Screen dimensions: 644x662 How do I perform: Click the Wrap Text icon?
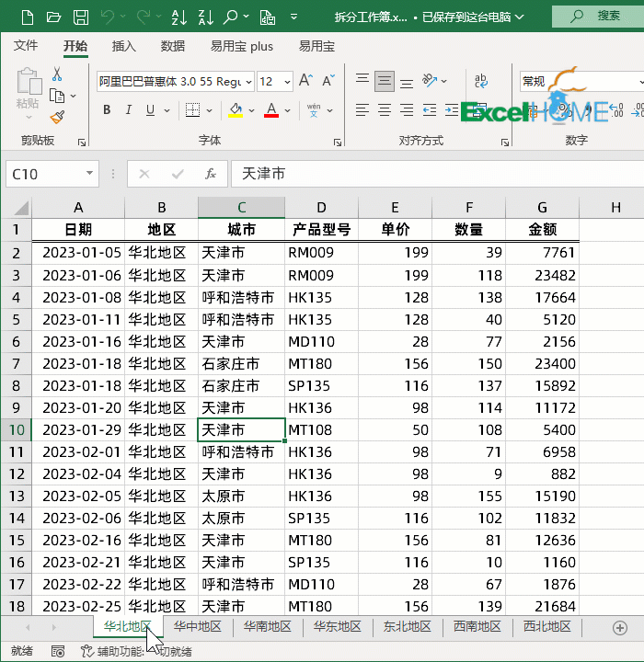pyautogui.click(x=481, y=81)
